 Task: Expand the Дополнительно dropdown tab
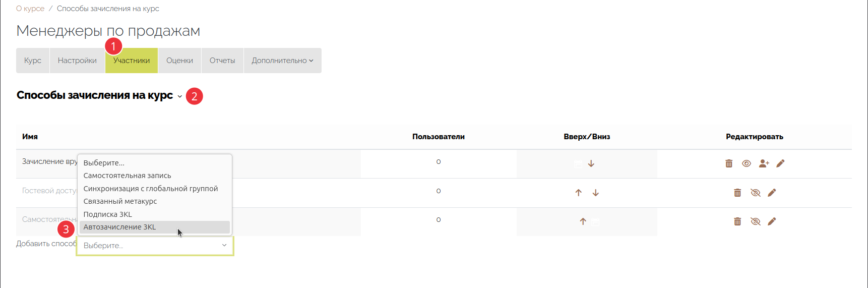pyautogui.click(x=282, y=61)
